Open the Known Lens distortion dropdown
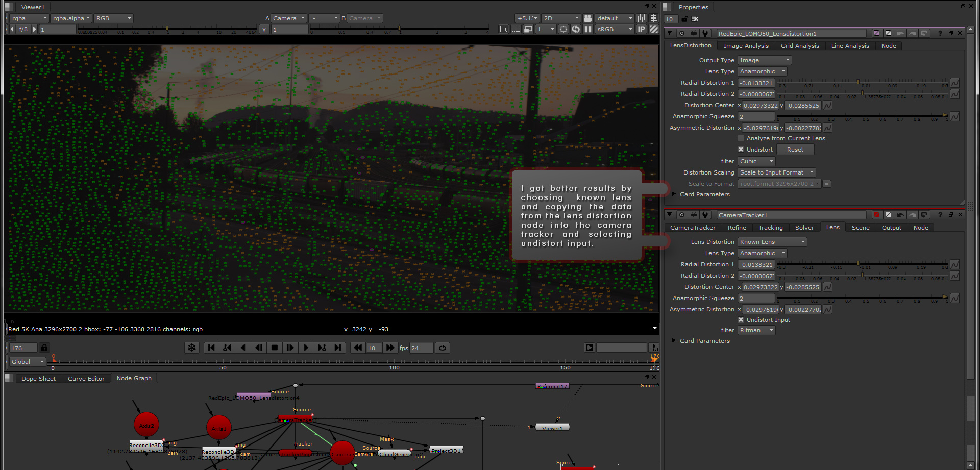 point(771,241)
